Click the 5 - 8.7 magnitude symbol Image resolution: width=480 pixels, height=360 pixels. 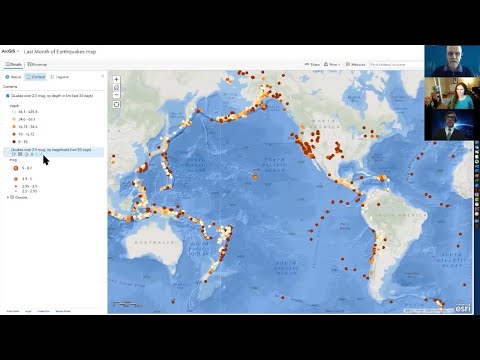click(15, 168)
